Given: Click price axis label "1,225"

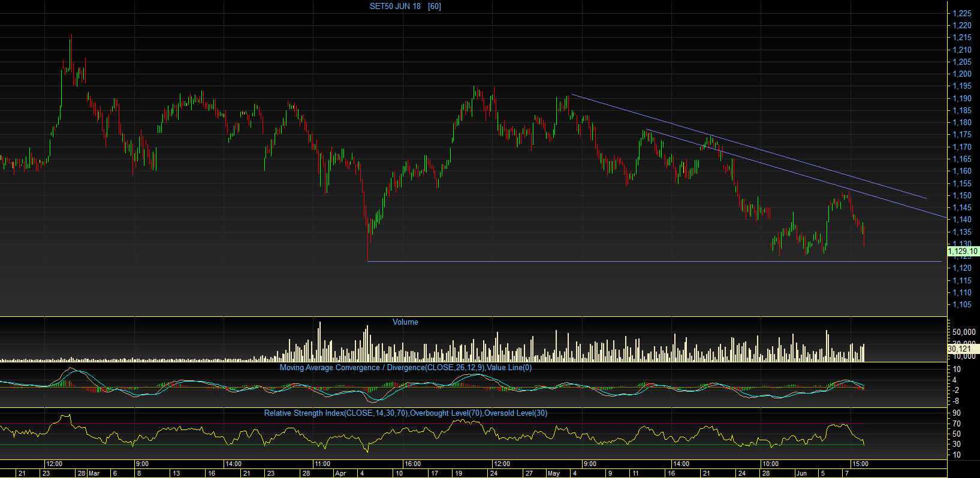Looking at the screenshot, I should tap(962, 13).
